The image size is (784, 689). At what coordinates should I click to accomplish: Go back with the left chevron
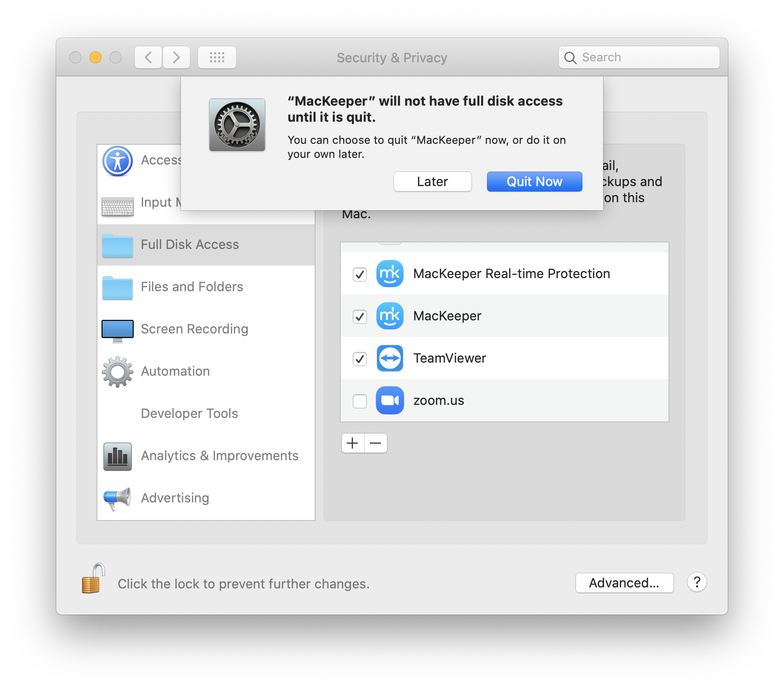tap(148, 57)
